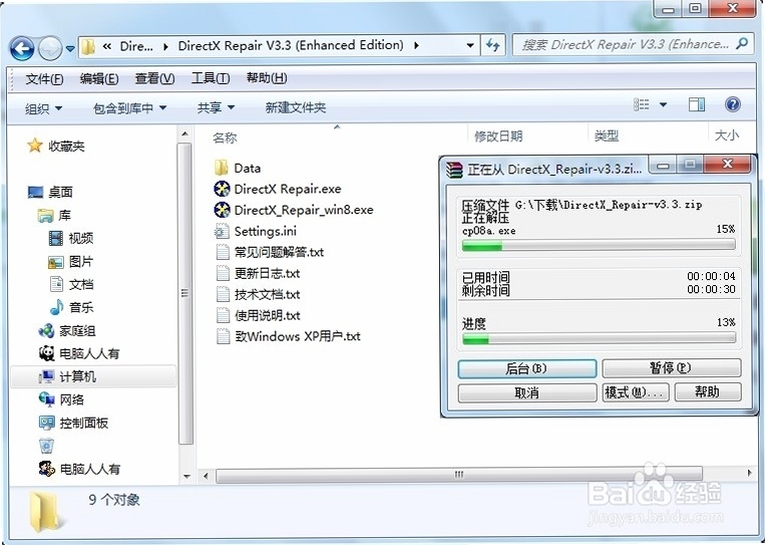Select 桌面 in navigation pane
The height and width of the screenshot is (545, 765).
point(50,192)
